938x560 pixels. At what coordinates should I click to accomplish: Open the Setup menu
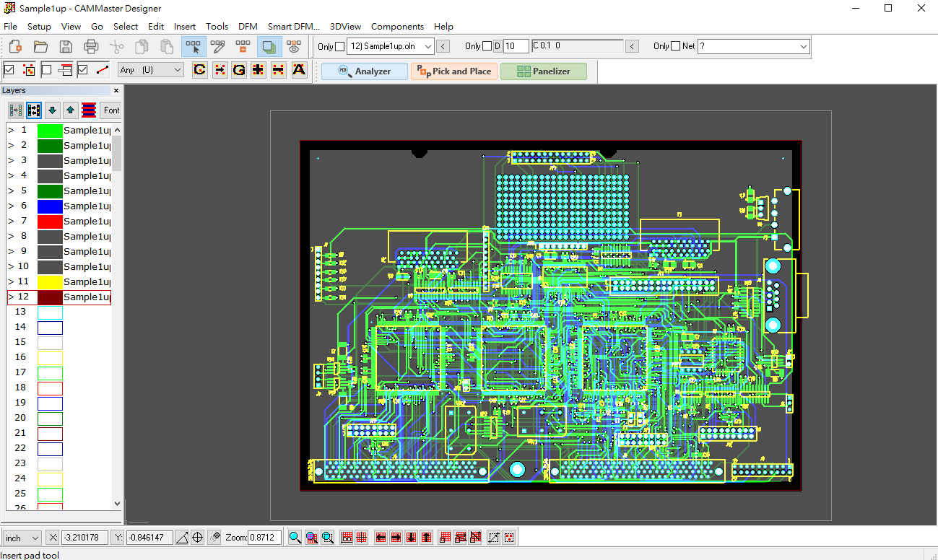coord(39,27)
